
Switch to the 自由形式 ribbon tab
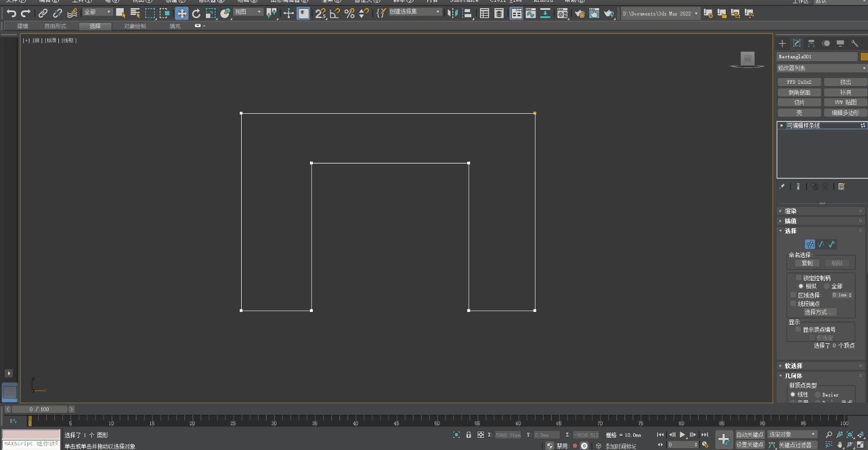coord(56,26)
